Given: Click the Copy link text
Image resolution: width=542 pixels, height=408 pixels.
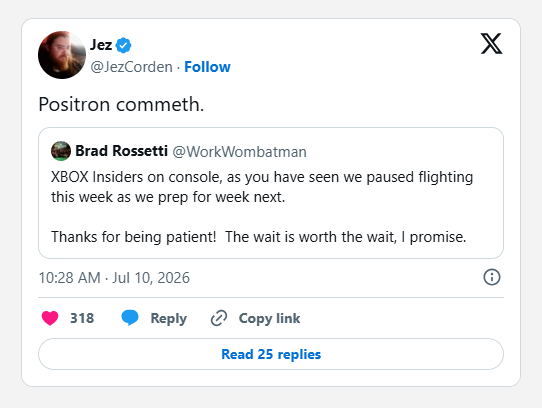Looking at the screenshot, I should tap(270, 318).
